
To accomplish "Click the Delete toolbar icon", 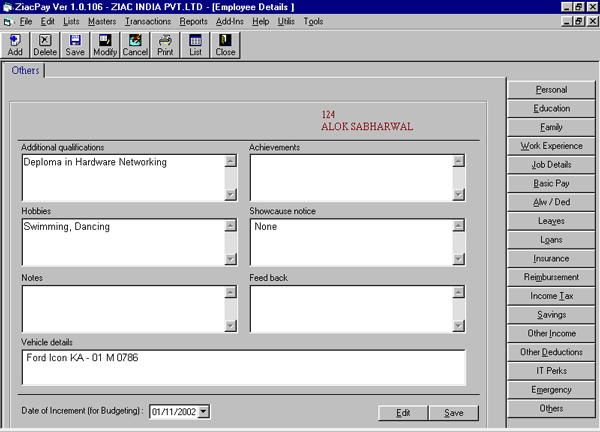I will 45,45.
